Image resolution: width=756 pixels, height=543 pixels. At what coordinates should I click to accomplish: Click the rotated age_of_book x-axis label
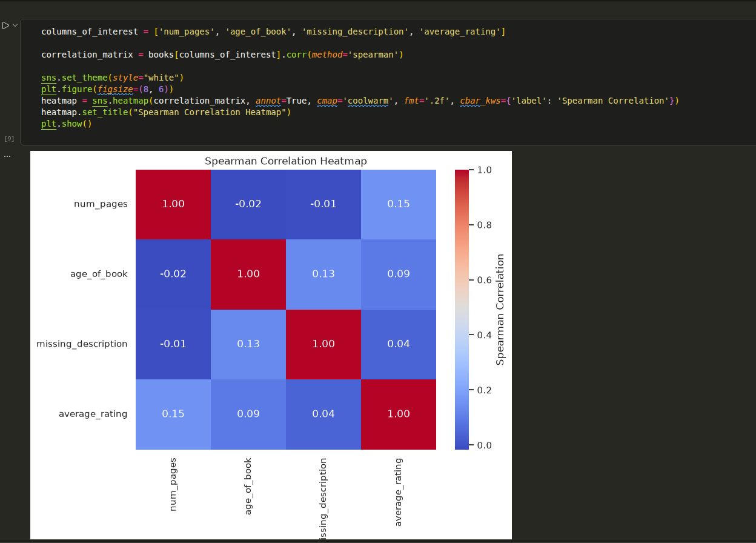click(x=248, y=487)
